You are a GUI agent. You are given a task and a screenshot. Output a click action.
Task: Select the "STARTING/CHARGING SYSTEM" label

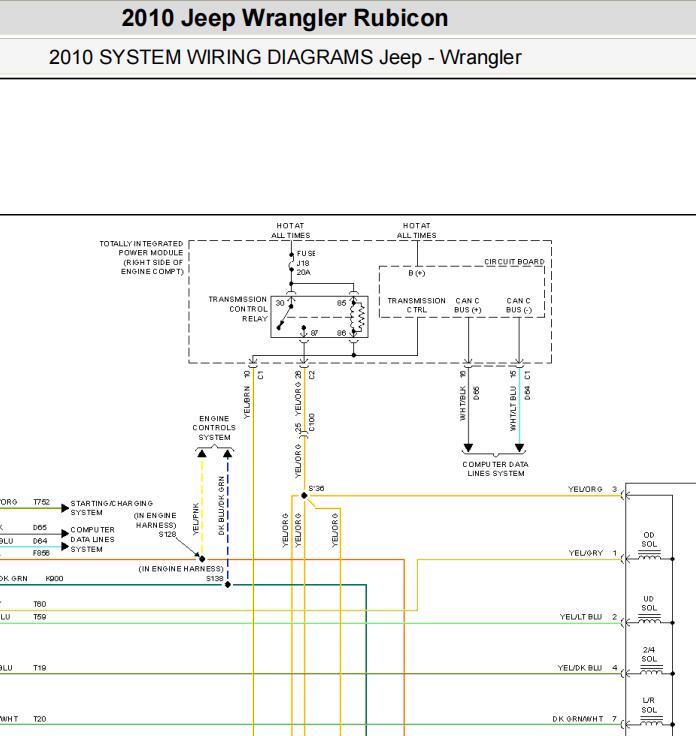(112, 508)
